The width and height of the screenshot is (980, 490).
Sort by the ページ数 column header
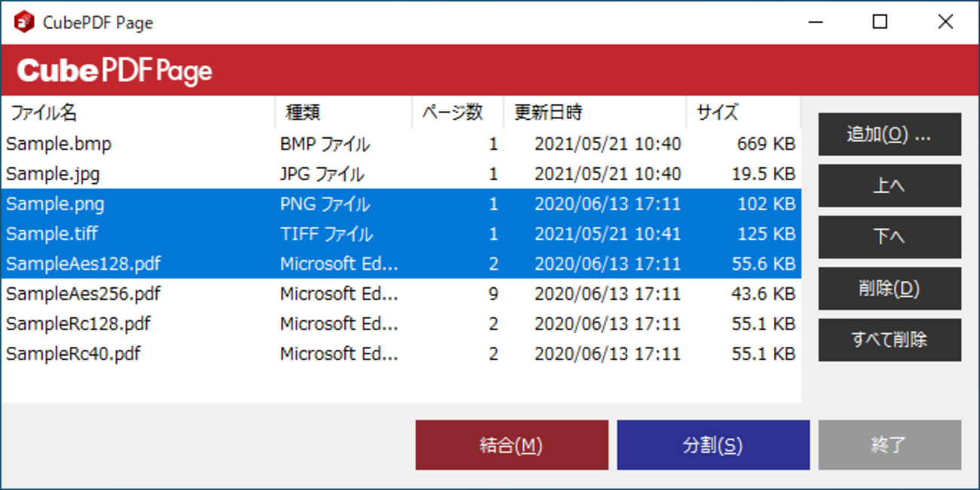click(458, 112)
